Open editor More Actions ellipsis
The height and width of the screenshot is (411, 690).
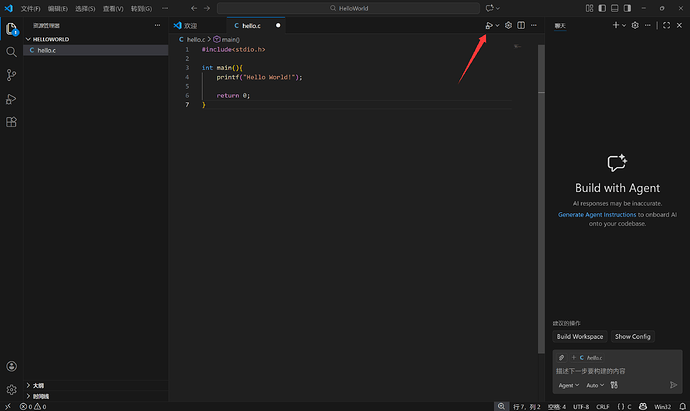point(534,26)
